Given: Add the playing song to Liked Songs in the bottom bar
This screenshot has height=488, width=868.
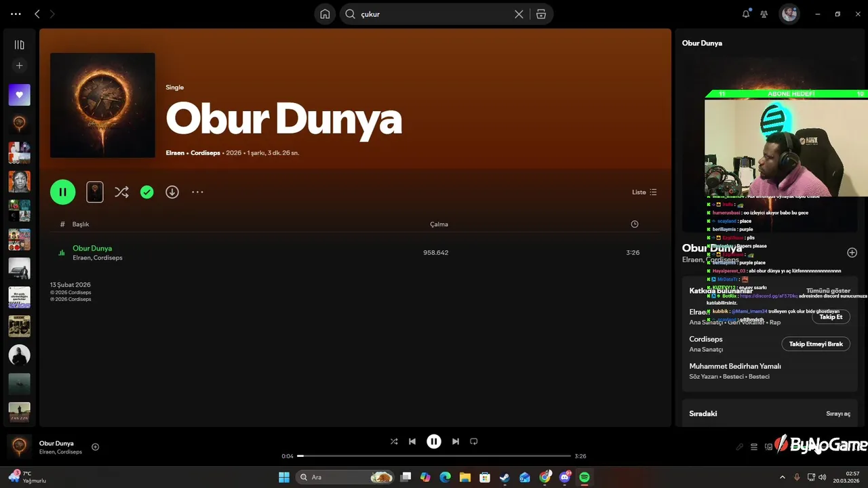Looking at the screenshot, I should [95, 447].
